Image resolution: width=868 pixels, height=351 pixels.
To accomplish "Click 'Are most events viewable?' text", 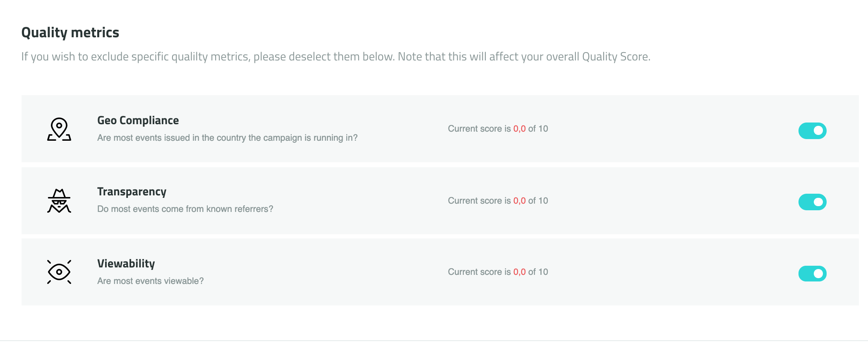I will coord(151,281).
